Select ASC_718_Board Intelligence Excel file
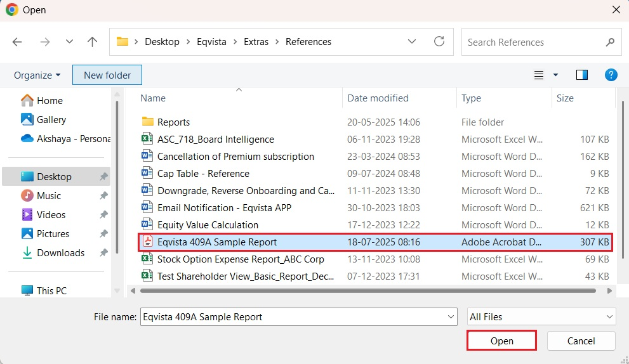 [x=216, y=140]
